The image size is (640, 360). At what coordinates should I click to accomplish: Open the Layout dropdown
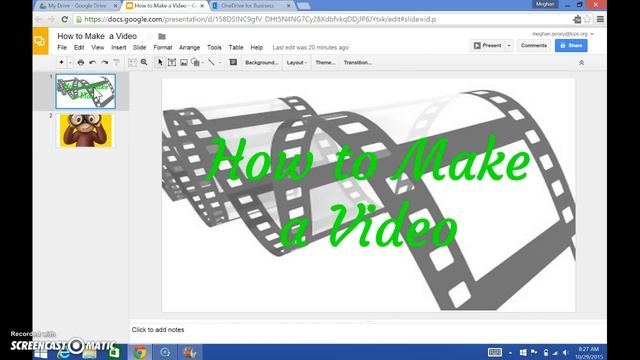coord(297,62)
